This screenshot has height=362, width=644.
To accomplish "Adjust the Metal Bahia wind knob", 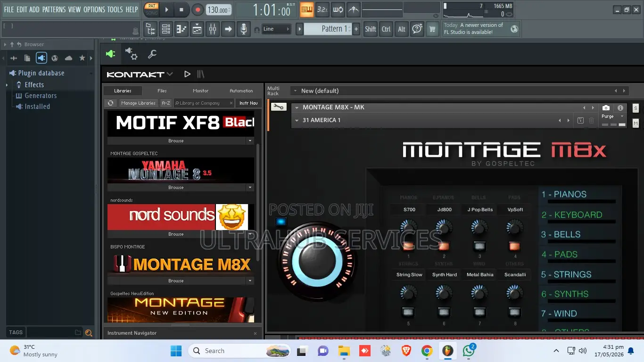I will [479, 294].
